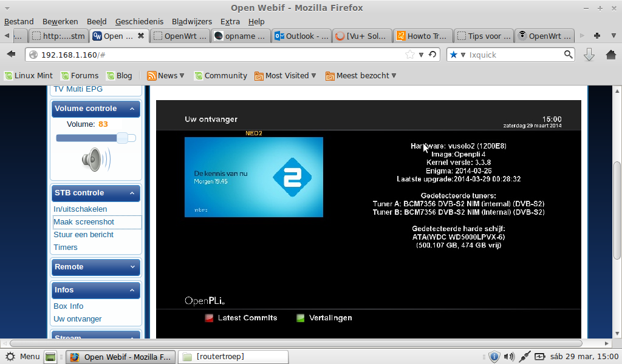Collapse the STB controle panel
This screenshot has height=364, width=622.
132,193
